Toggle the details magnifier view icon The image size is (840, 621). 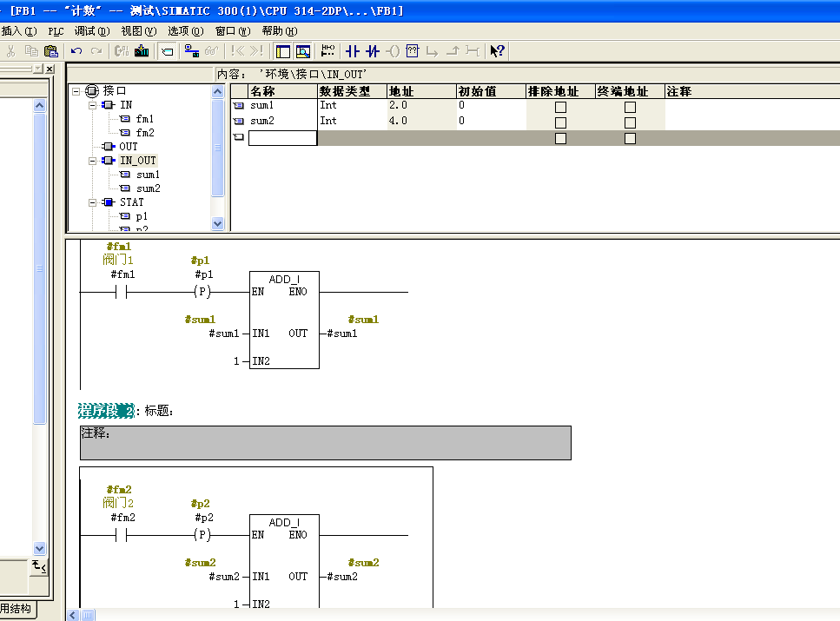[303, 51]
